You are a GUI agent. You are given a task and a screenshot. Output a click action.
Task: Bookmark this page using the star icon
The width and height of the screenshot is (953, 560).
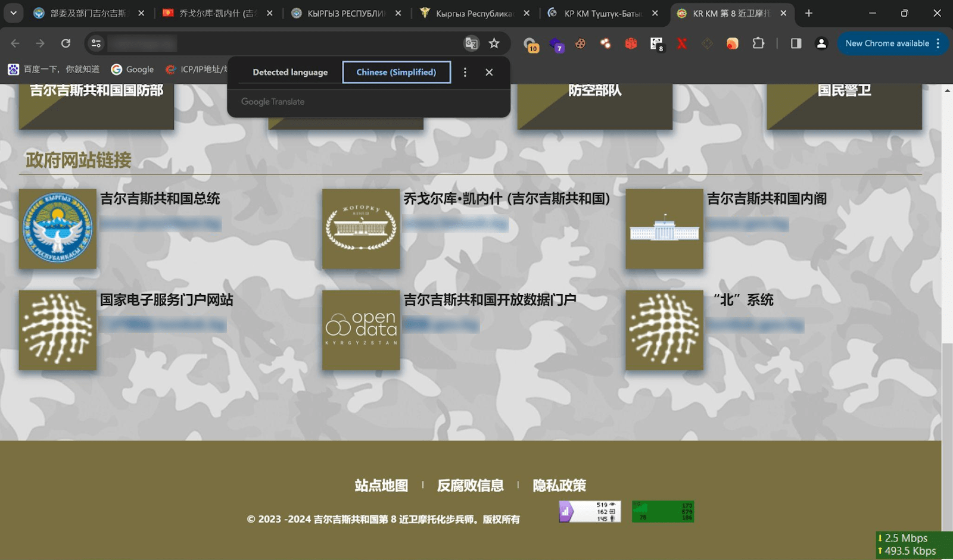(x=495, y=43)
